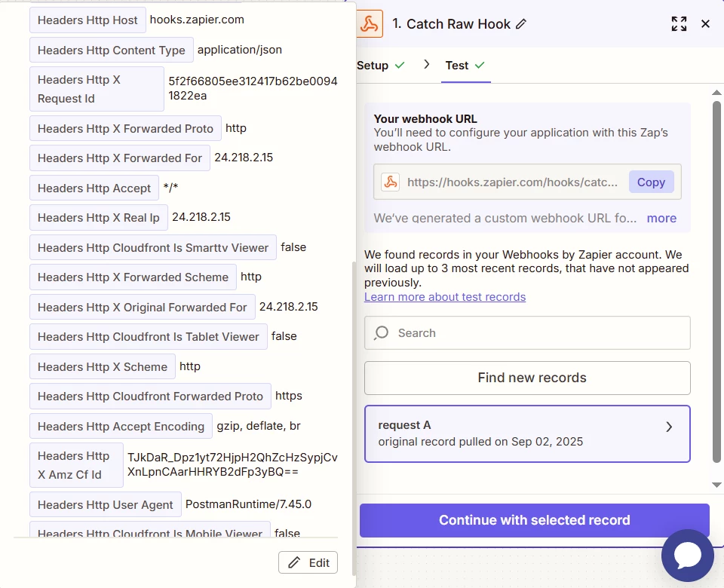This screenshot has width=724, height=588.
Task: Click the application/json value
Action: 240,50
